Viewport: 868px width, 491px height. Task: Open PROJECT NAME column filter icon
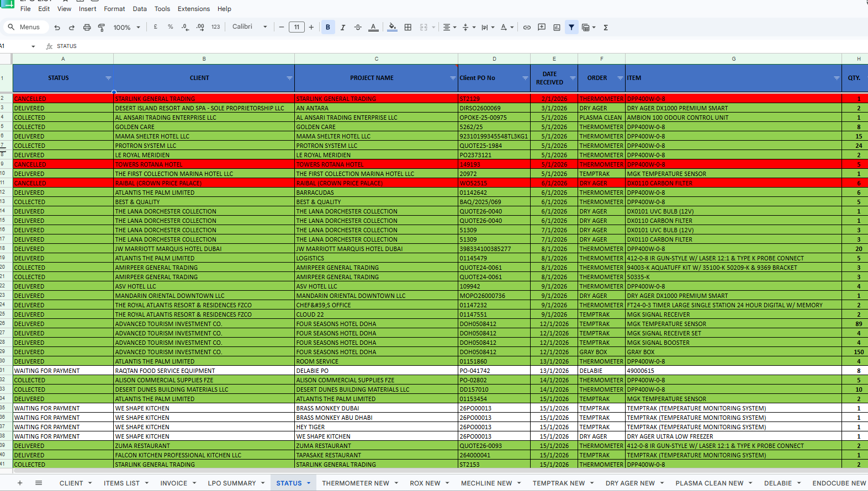point(453,78)
